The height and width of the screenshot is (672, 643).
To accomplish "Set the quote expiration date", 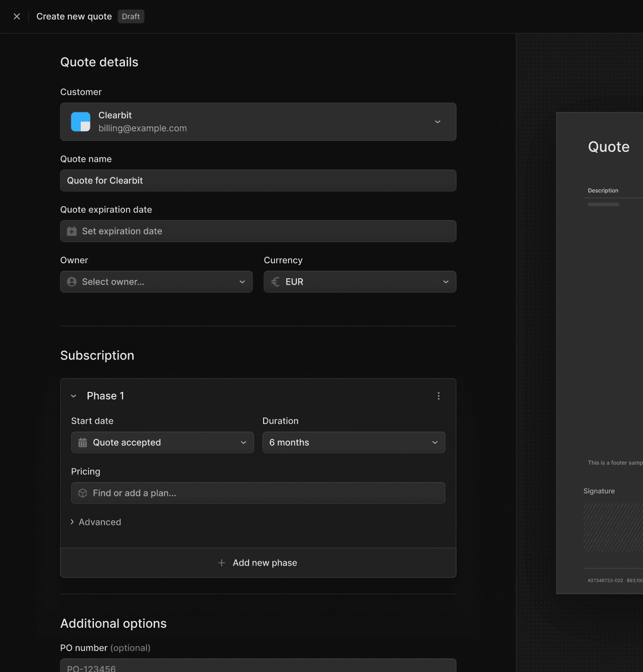I will point(258,231).
